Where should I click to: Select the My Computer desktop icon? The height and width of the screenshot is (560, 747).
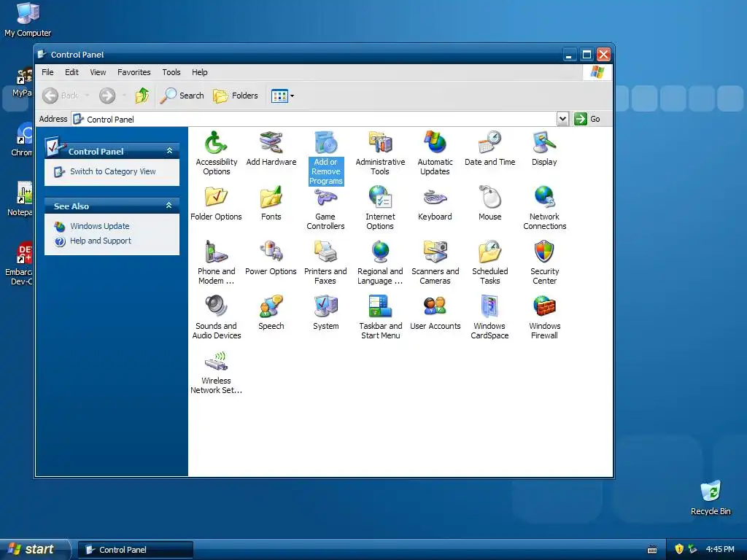(x=28, y=20)
